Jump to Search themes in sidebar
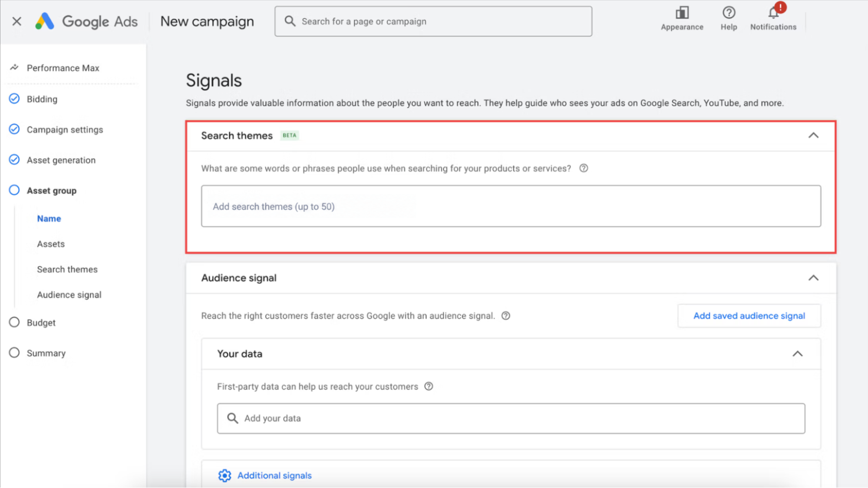 click(67, 269)
